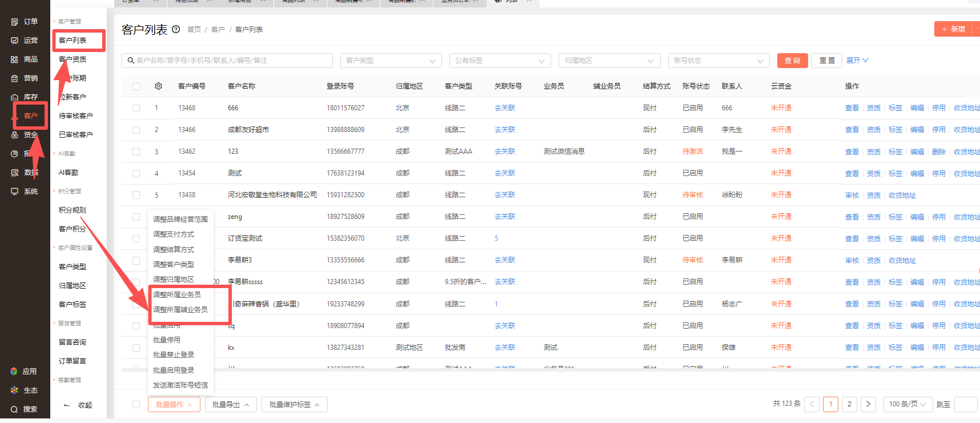Viewport: 980px width, 423px height.
Task: Focus the customer name search input
Action: pos(227,61)
